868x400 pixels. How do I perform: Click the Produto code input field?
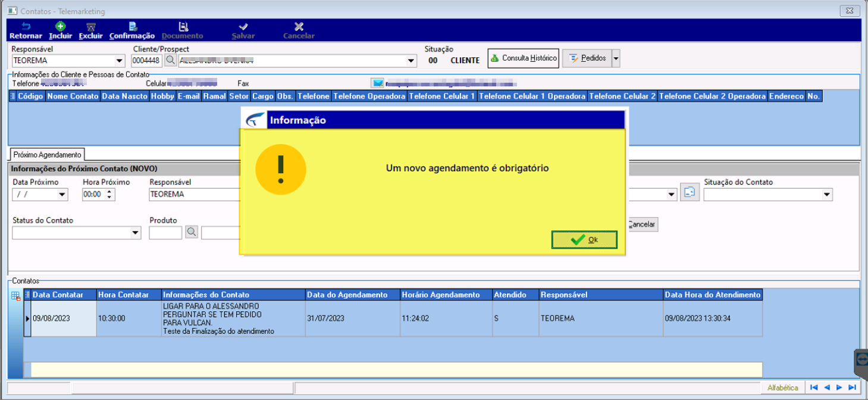tap(165, 233)
